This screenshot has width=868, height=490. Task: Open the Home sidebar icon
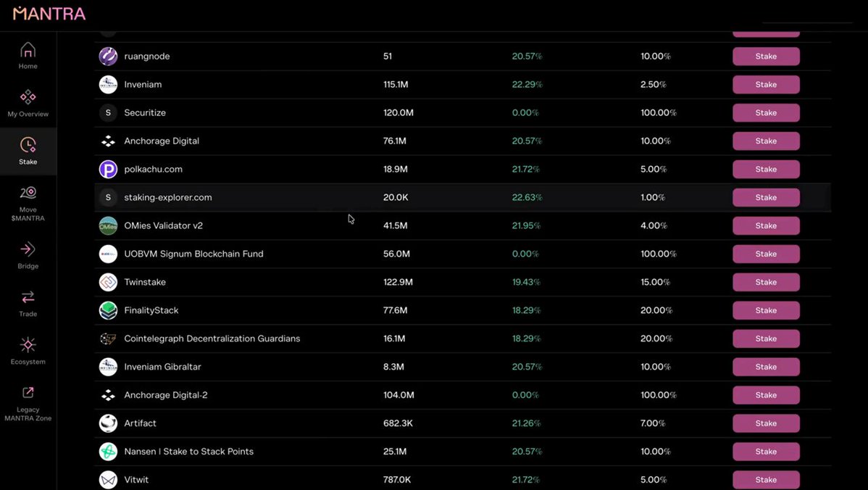[x=28, y=51]
